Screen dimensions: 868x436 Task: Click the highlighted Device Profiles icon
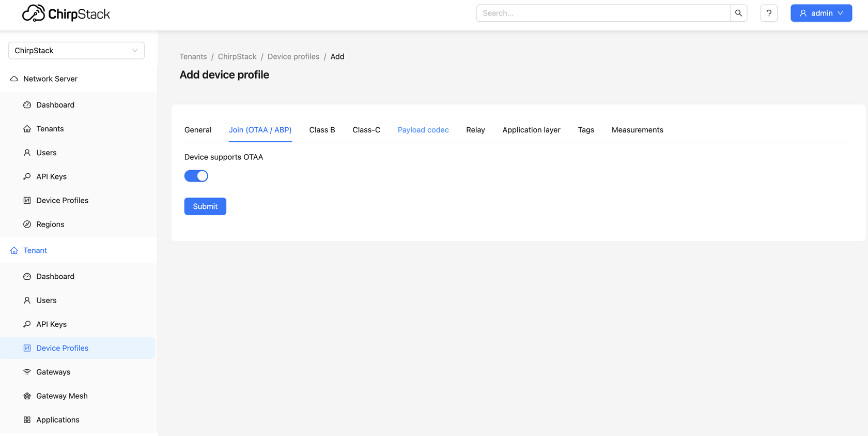27,348
